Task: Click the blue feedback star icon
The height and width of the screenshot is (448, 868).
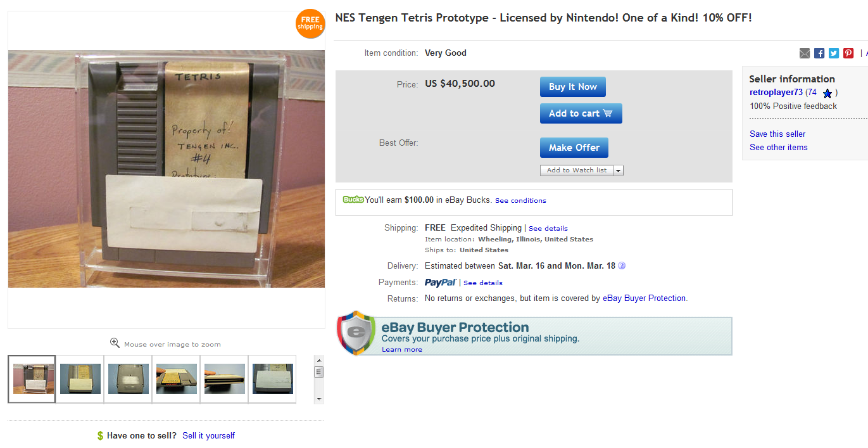Action: click(x=827, y=93)
